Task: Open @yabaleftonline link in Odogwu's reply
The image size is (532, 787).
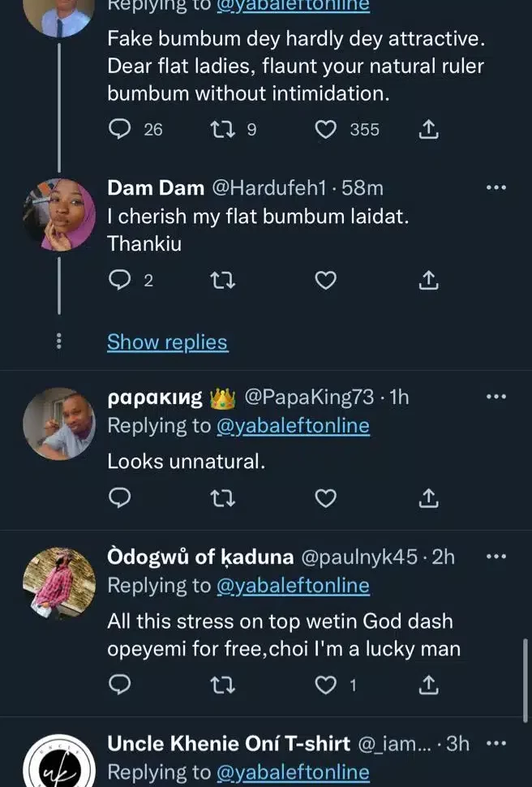Action: pos(293,585)
